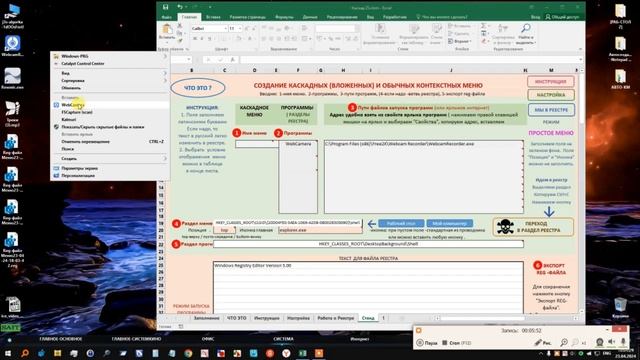The width and height of the screenshot is (640, 360).
Task: Pause the recording with Пауза
Action: (427, 343)
